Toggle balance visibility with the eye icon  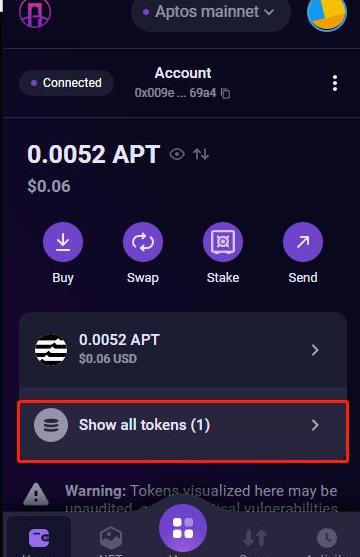click(177, 154)
